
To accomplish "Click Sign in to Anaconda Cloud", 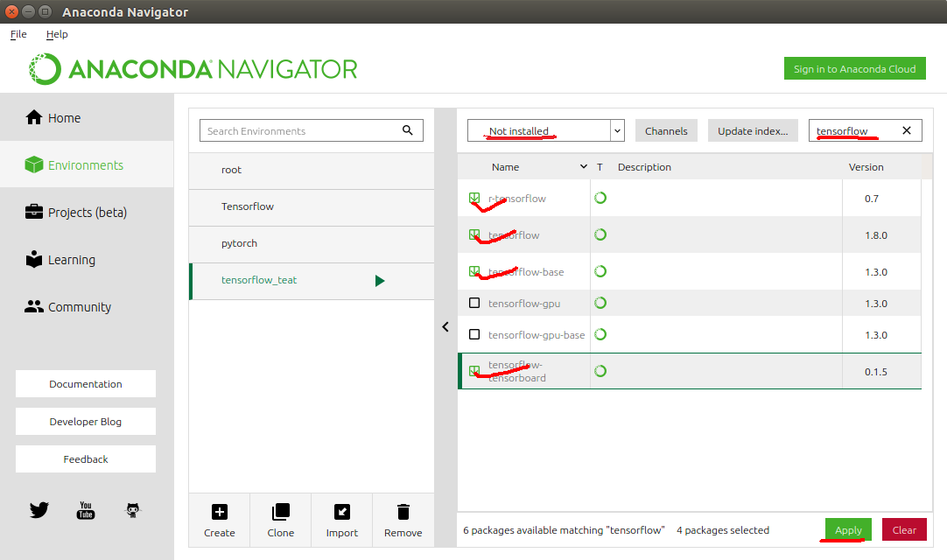I will (854, 68).
